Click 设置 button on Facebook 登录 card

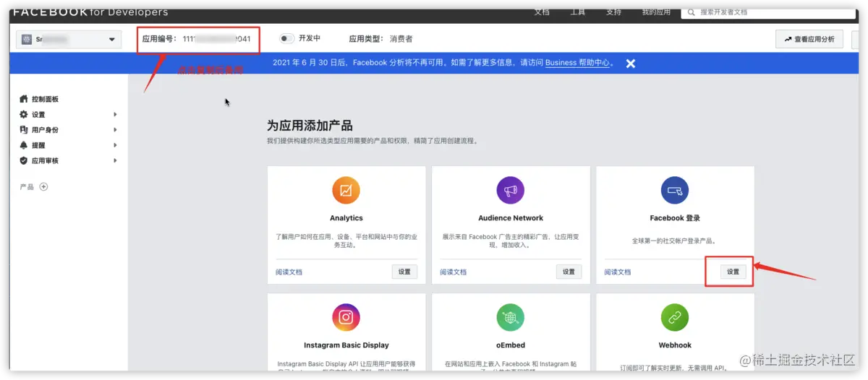pyautogui.click(x=733, y=272)
